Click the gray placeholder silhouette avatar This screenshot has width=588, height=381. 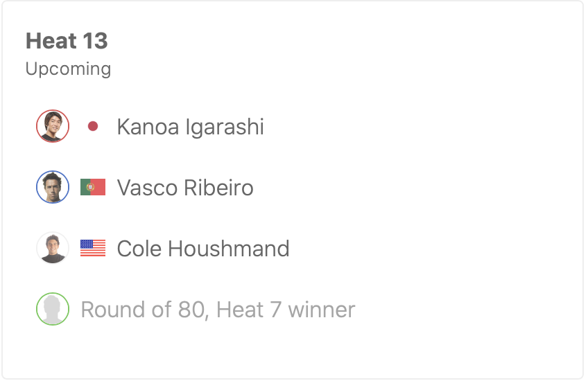(x=53, y=309)
